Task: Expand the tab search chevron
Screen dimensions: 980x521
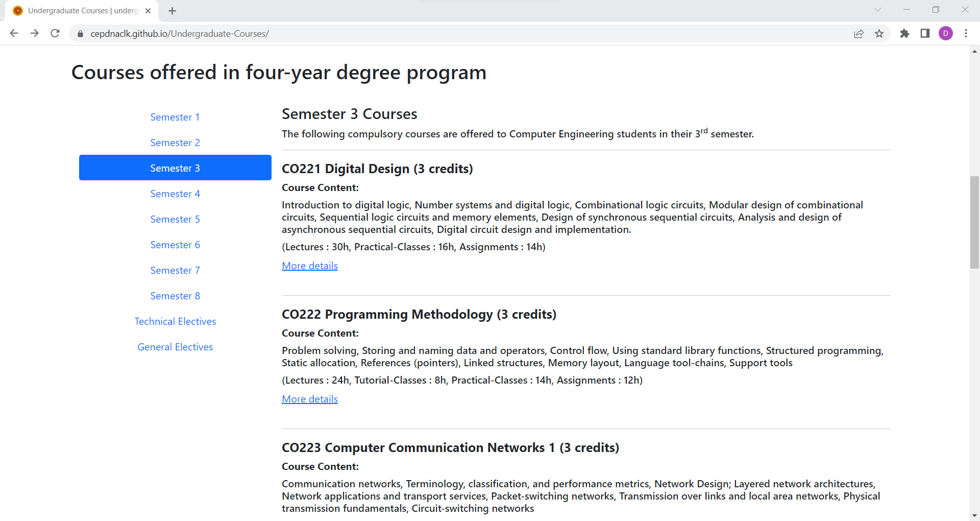Action: tap(877, 10)
